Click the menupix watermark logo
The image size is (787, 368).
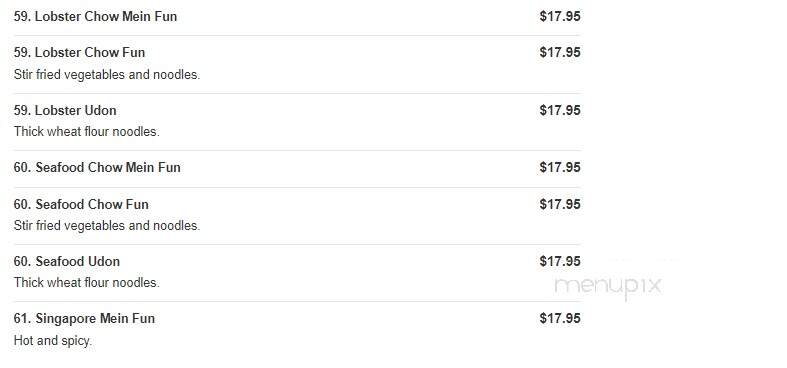608,287
